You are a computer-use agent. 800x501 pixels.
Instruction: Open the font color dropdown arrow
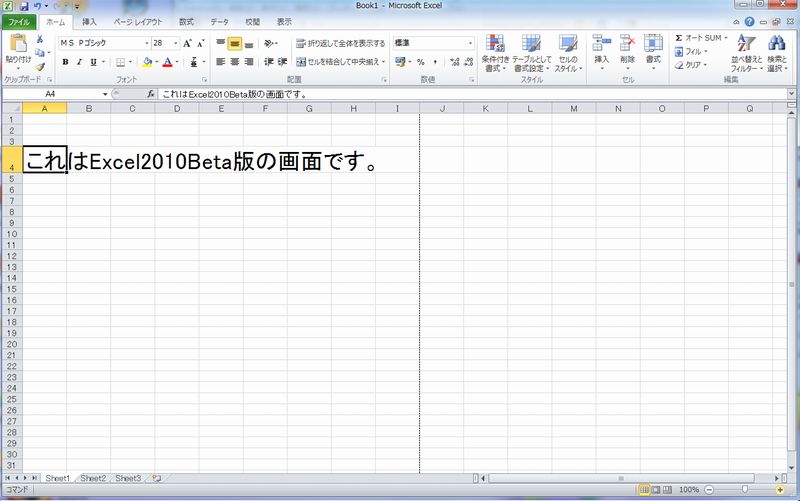coord(177,62)
